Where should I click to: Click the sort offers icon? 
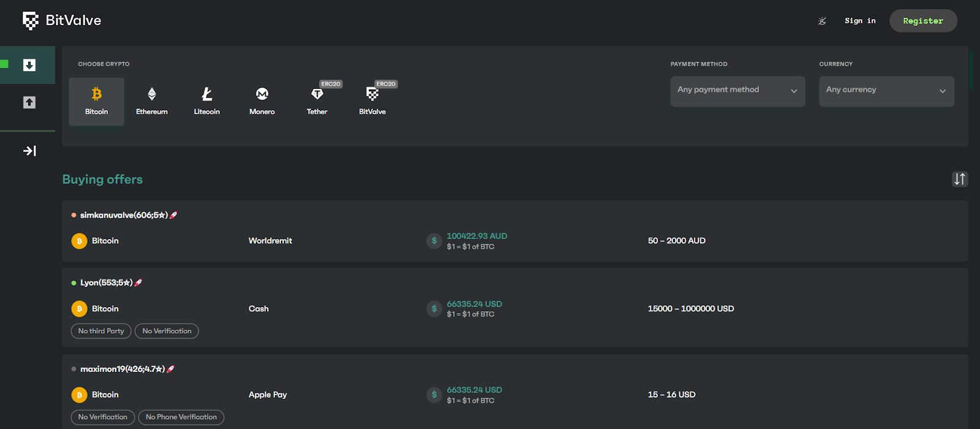960,179
